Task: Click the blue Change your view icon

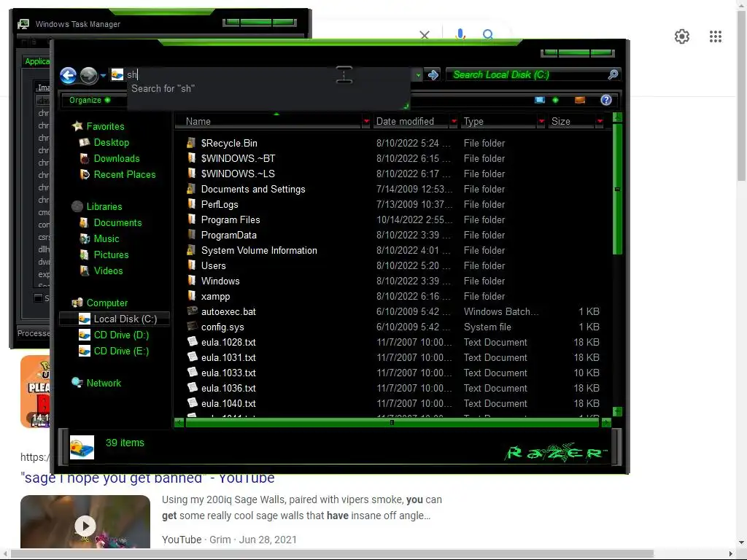Action: point(539,100)
